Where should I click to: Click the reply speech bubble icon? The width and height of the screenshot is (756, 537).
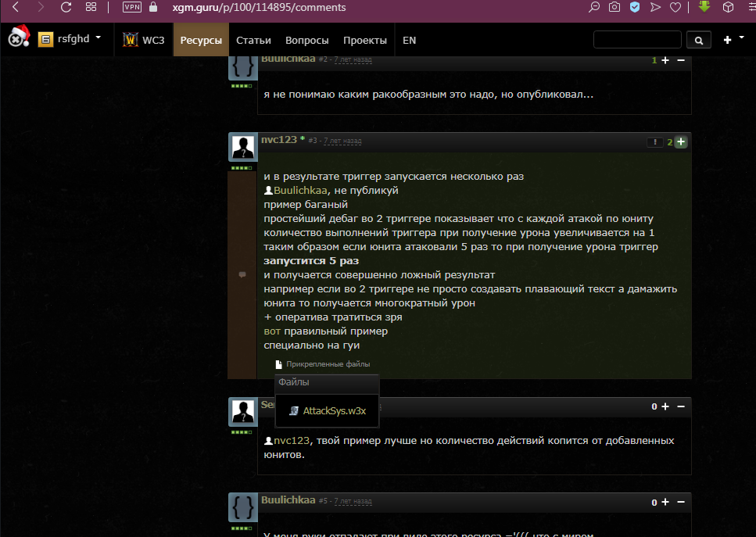coord(242,275)
